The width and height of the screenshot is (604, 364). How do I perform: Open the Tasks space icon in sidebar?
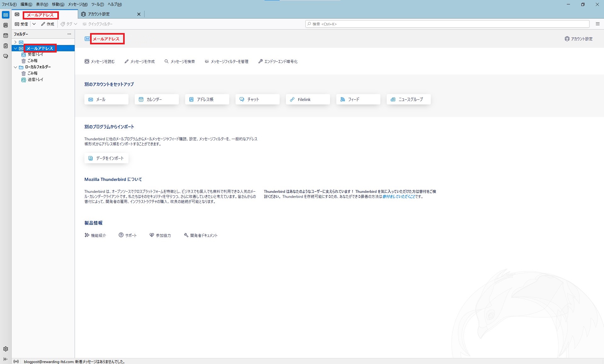pyautogui.click(x=5, y=46)
